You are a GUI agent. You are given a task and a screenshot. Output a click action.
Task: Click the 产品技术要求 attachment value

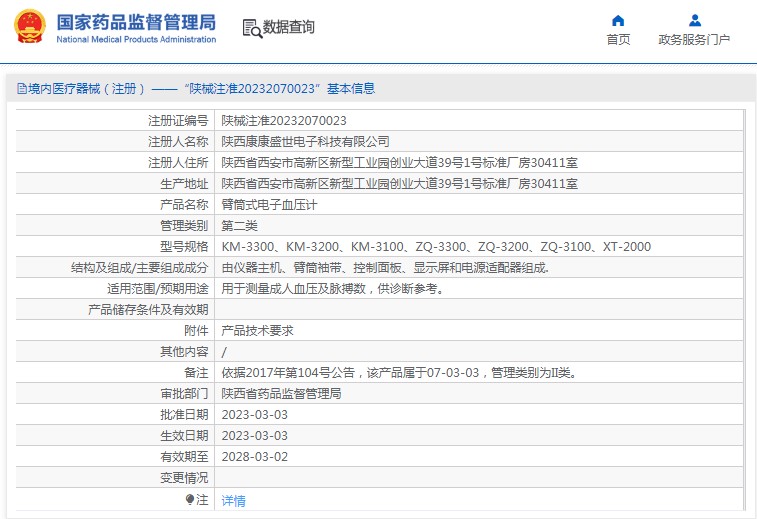pyautogui.click(x=257, y=331)
